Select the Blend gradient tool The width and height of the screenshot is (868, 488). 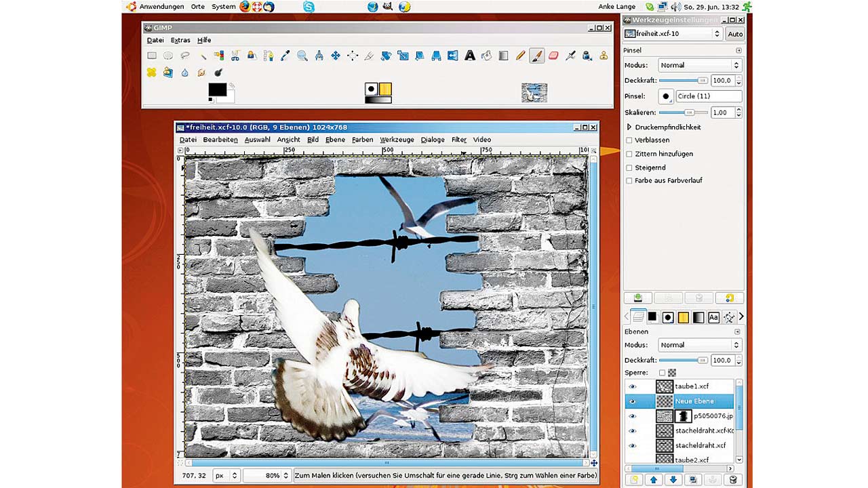[503, 56]
